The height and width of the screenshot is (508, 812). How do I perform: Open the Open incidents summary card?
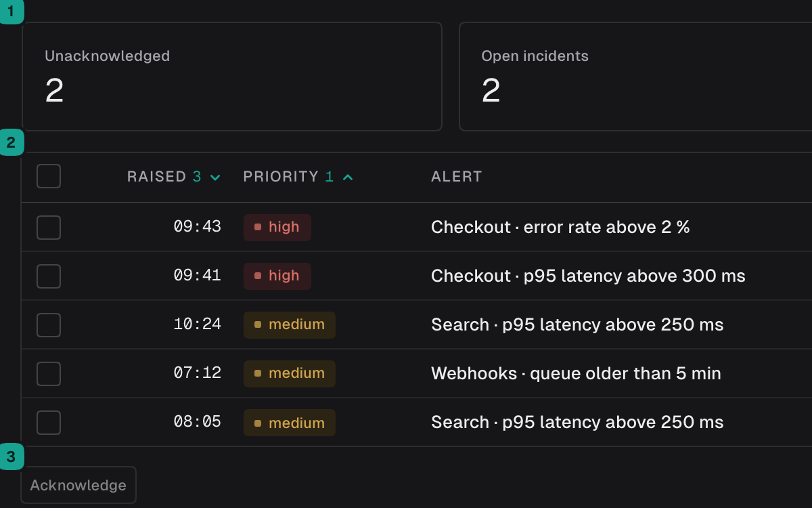click(x=635, y=77)
